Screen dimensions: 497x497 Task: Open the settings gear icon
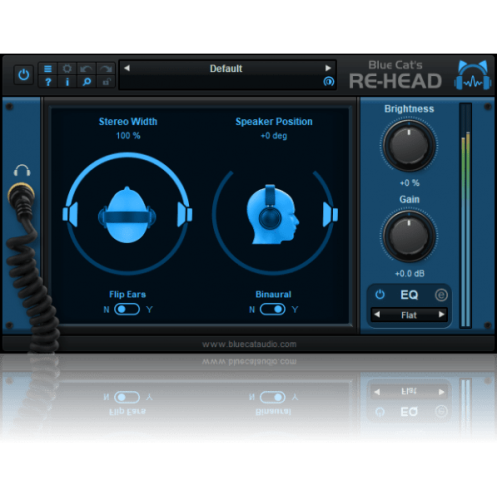[67, 69]
